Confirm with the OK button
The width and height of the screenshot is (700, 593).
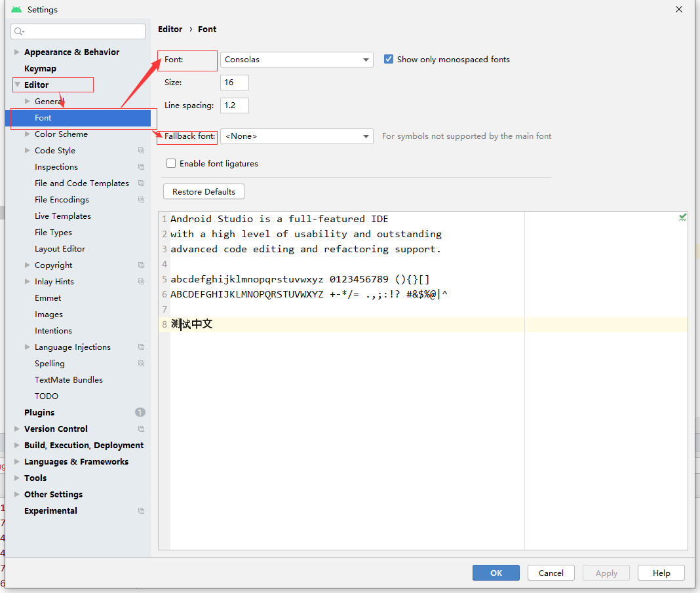click(x=496, y=573)
